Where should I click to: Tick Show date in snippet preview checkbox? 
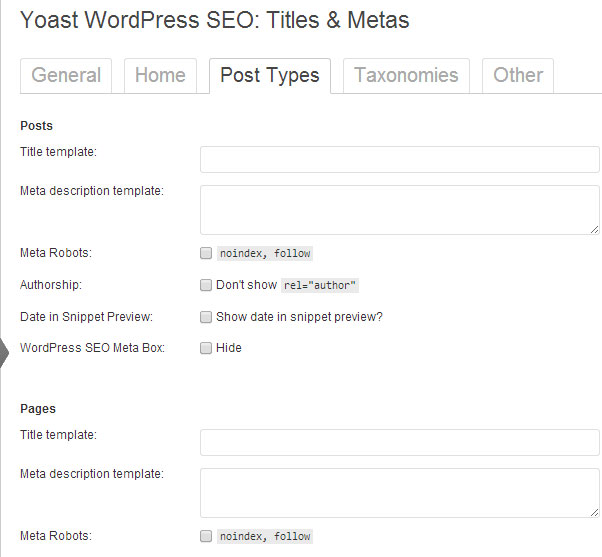click(x=206, y=317)
